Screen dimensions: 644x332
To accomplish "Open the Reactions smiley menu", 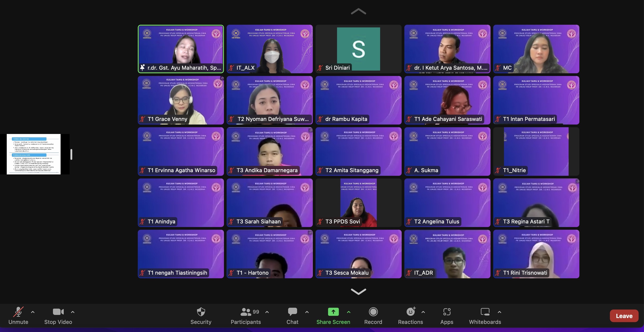I will point(410,312).
